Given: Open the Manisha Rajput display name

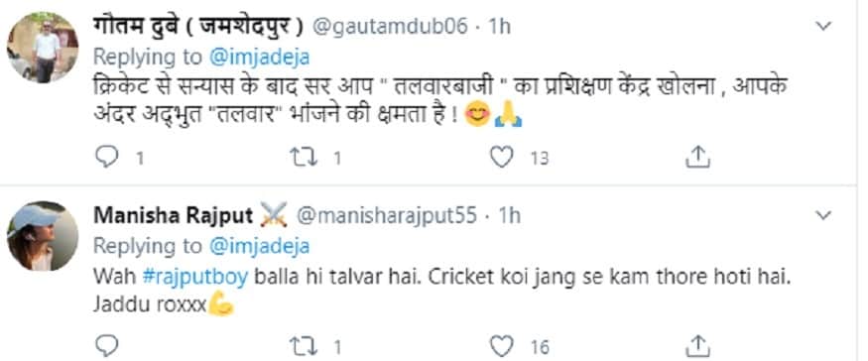Looking at the screenshot, I should tap(174, 216).
